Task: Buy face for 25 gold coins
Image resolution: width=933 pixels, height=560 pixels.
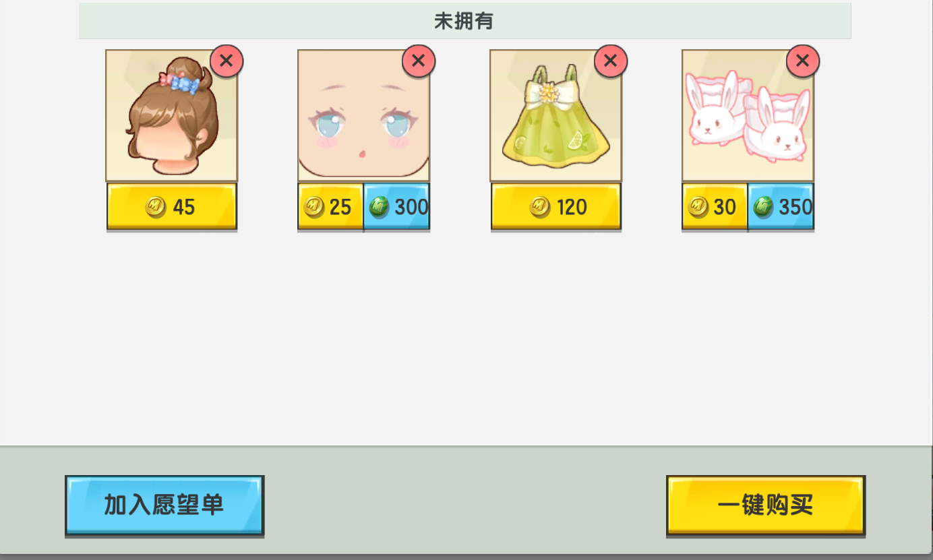Action: click(x=330, y=207)
